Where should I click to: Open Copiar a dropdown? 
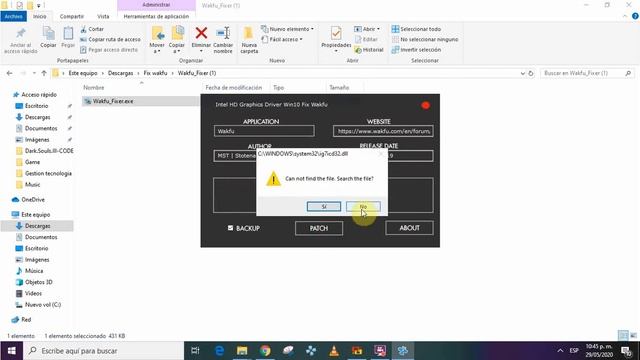point(177,48)
